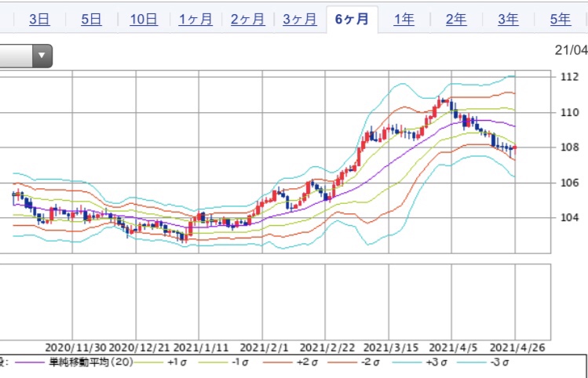Image resolution: width=588 pixels, height=378 pixels.
Task: Click the 2021/1/11 date label
Action: pyautogui.click(x=201, y=347)
